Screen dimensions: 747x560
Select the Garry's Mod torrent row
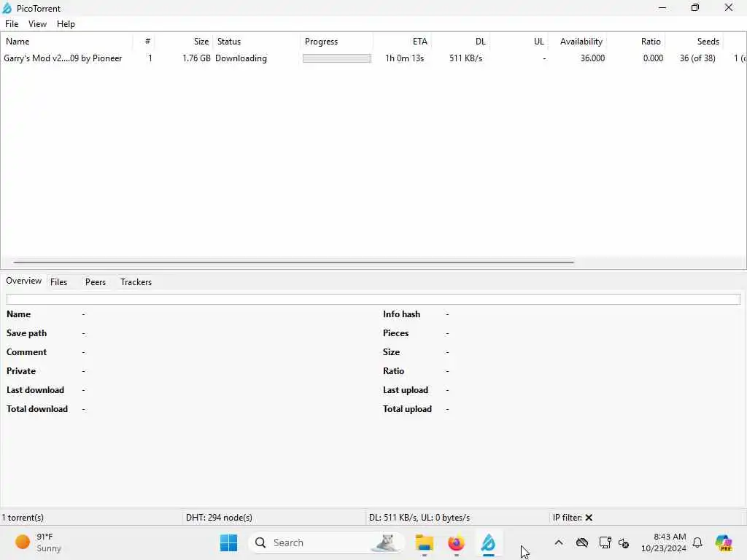[x=373, y=58]
